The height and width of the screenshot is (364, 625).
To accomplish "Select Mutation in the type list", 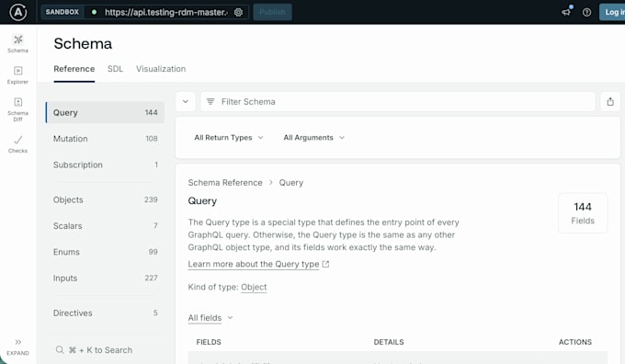I will tap(105, 139).
